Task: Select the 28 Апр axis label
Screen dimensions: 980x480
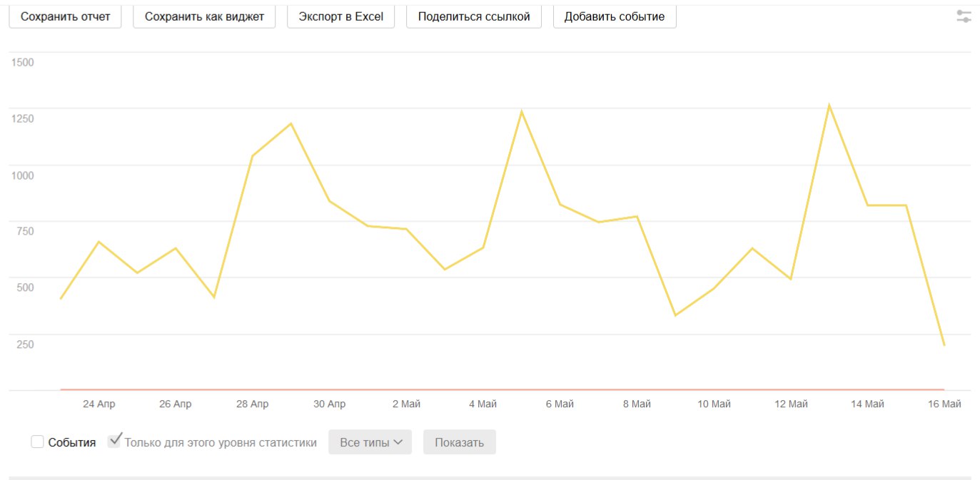Action: 253,404
